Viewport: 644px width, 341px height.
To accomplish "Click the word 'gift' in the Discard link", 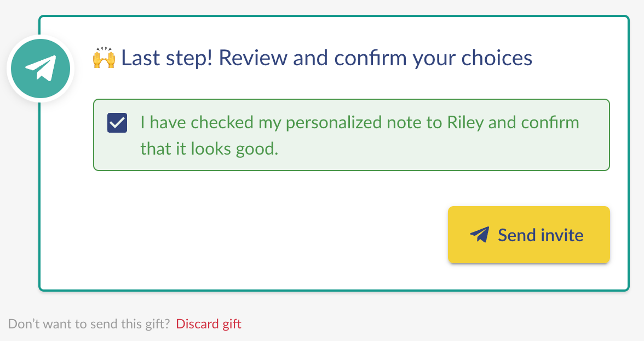I will click(232, 324).
